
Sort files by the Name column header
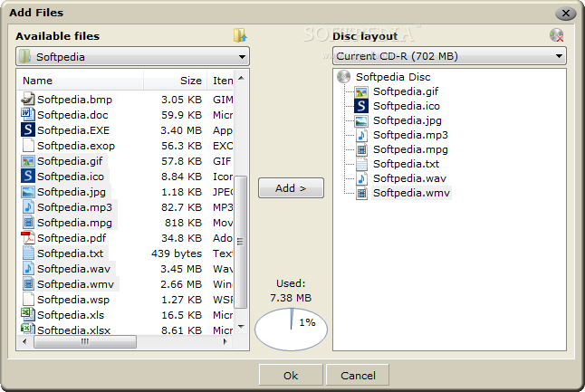(x=80, y=81)
